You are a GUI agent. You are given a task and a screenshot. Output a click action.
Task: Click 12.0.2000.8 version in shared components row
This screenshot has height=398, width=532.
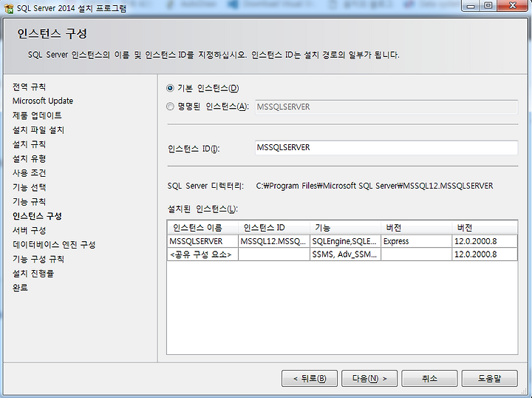[485, 254]
